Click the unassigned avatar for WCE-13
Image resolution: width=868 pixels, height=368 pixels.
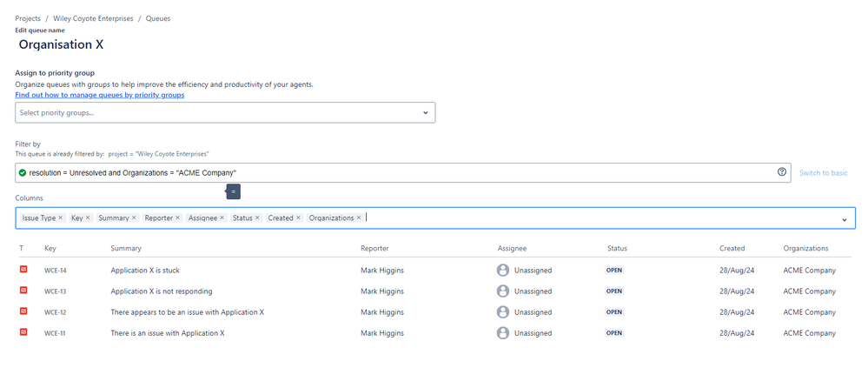503,291
